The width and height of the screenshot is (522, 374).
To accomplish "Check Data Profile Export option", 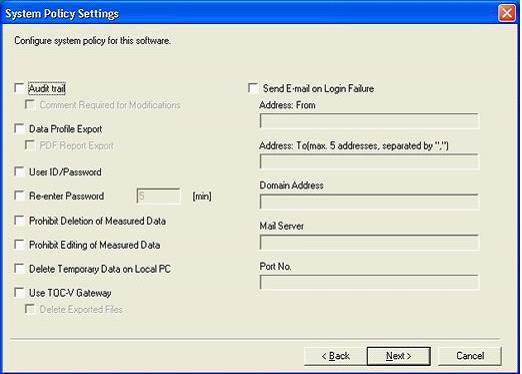I will (20, 129).
